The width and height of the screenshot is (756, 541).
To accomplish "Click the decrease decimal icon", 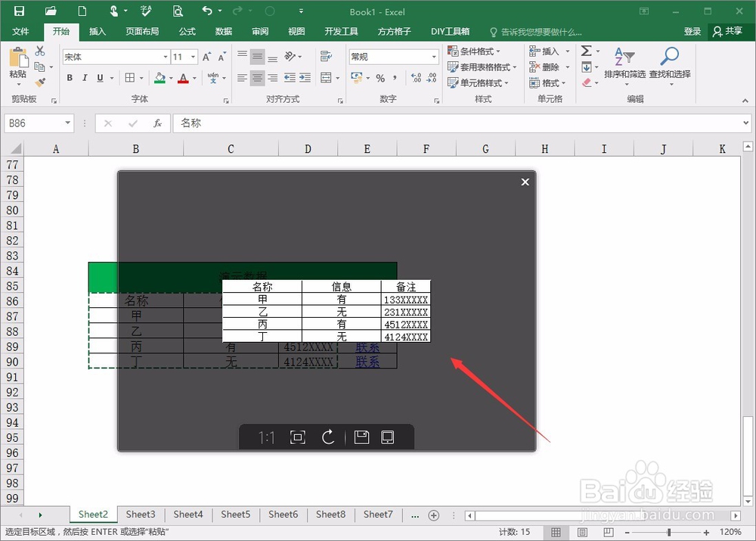I will 432,78.
